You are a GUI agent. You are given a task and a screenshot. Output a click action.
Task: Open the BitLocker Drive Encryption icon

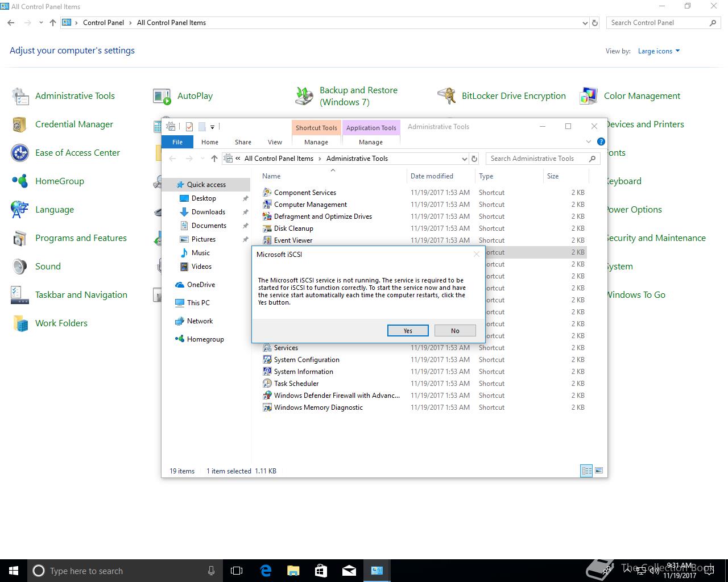click(446, 96)
